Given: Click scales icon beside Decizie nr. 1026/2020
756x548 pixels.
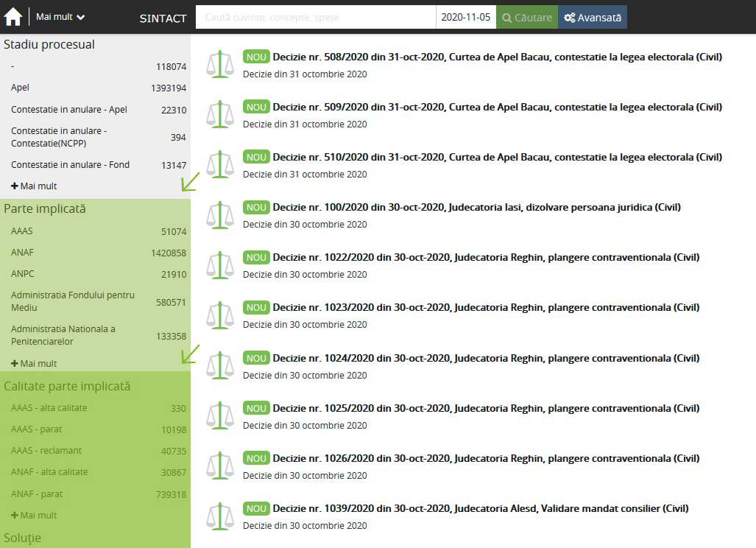Looking at the screenshot, I should 219,466.
